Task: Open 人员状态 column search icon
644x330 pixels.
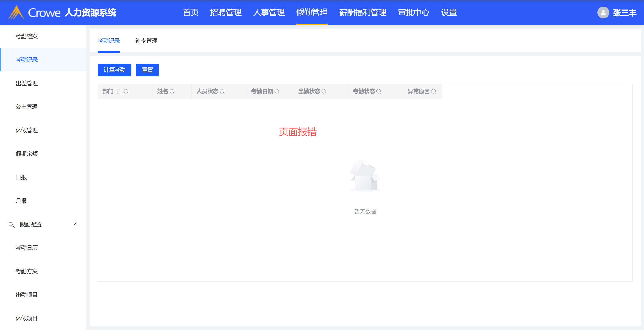Action: pyautogui.click(x=222, y=91)
